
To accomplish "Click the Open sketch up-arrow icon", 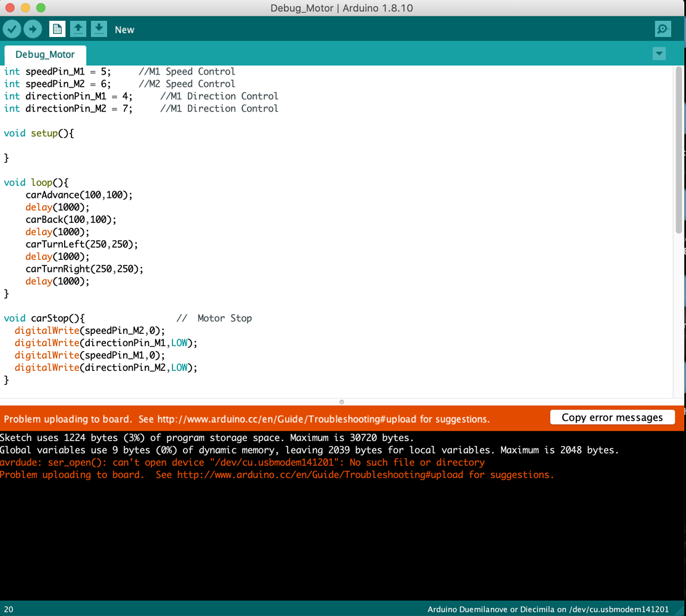I will pyautogui.click(x=78, y=29).
